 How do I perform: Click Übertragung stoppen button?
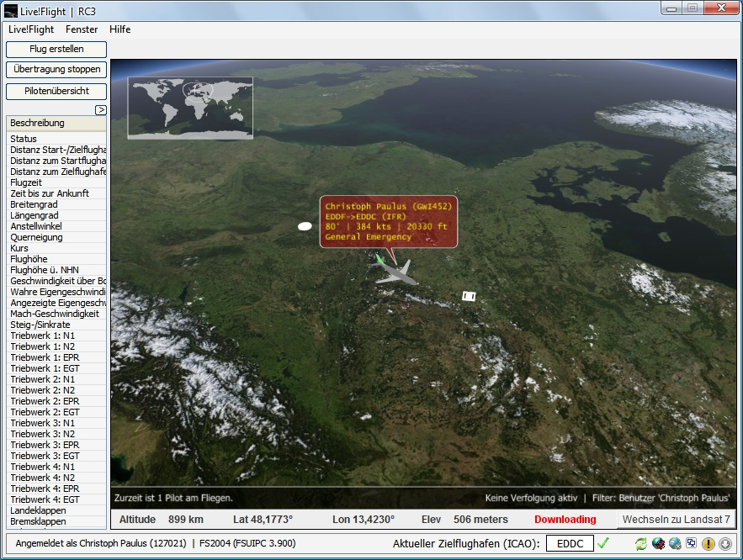(56, 70)
